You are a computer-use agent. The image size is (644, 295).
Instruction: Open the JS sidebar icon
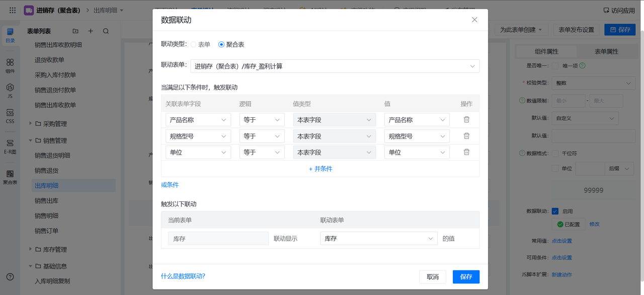pyautogui.click(x=10, y=91)
